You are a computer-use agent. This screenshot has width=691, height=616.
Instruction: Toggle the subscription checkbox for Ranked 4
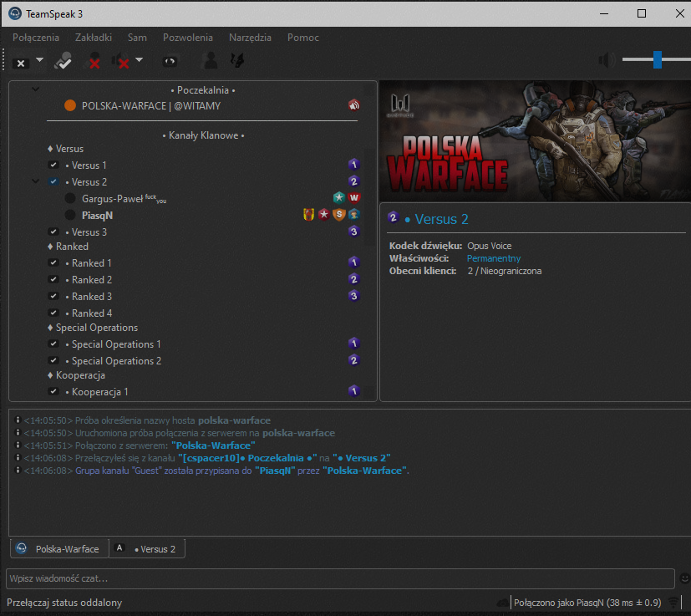[53, 313]
